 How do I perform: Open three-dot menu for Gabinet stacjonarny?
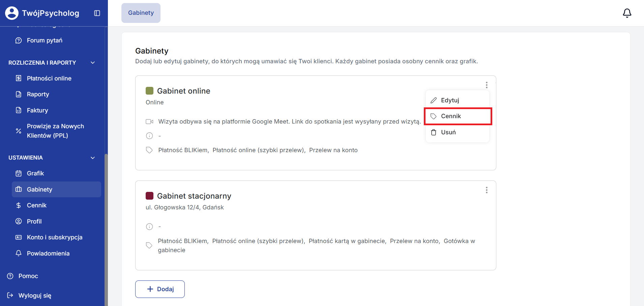click(x=486, y=190)
